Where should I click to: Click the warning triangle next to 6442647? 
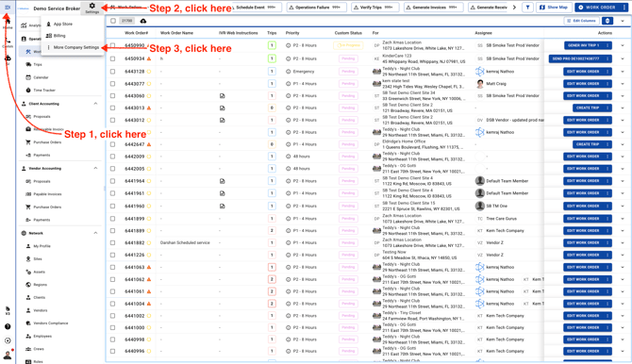[149, 144]
